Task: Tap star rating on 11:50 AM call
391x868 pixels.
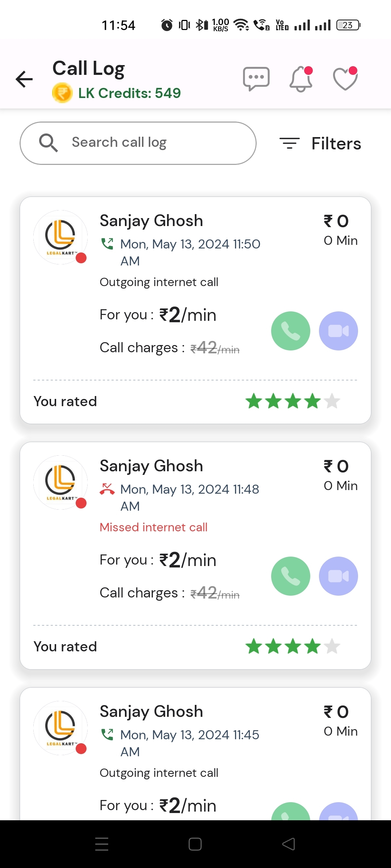Action: click(293, 401)
